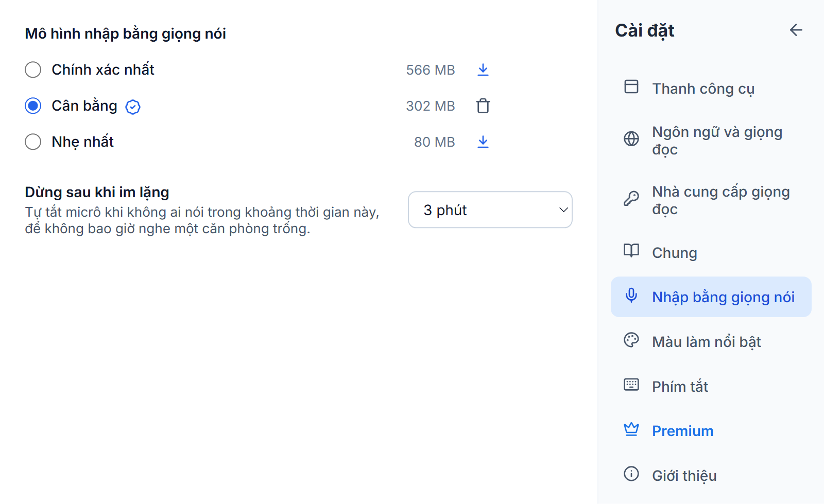
Task: Click the palette icon for highlight colors
Action: pos(631,340)
